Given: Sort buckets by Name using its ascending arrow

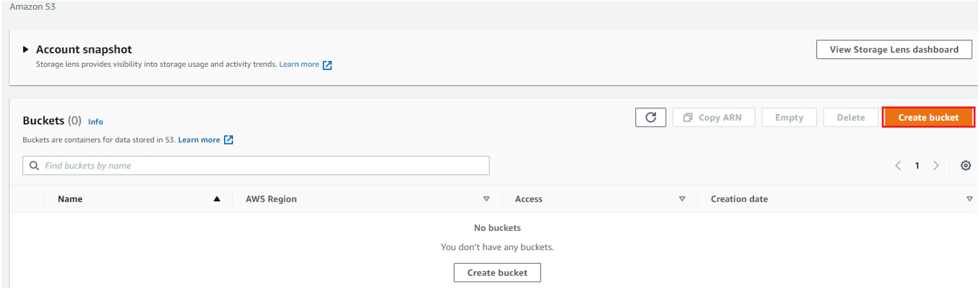Looking at the screenshot, I should click(x=217, y=199).
